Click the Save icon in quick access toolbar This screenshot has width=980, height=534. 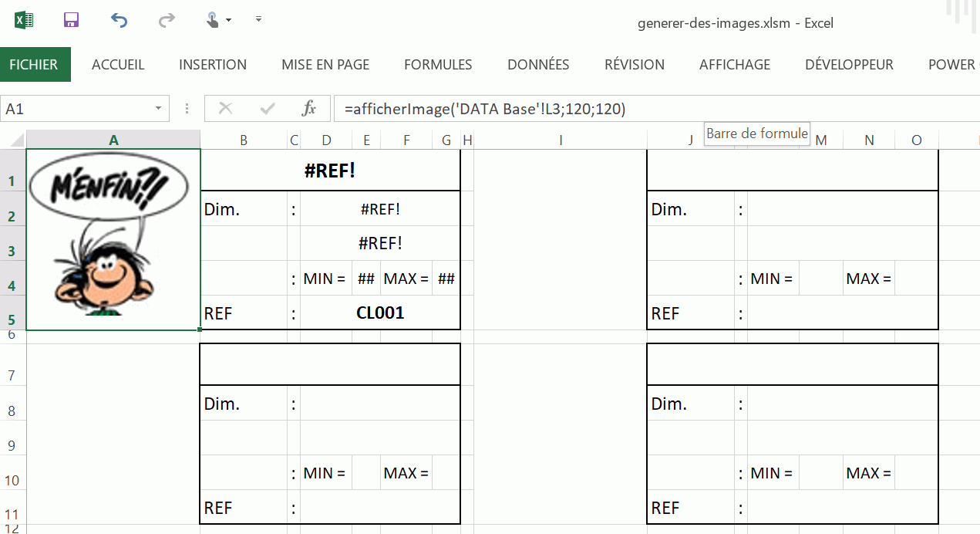pyautogui.click(x=72, y=20)
